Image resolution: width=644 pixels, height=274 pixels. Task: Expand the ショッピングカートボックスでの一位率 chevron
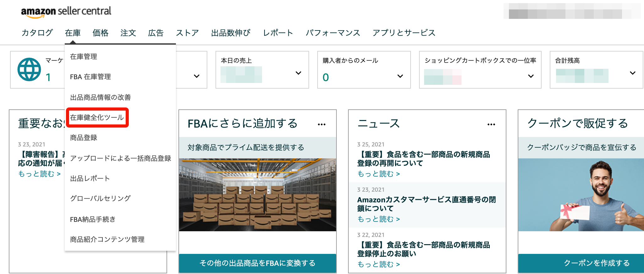531,76
